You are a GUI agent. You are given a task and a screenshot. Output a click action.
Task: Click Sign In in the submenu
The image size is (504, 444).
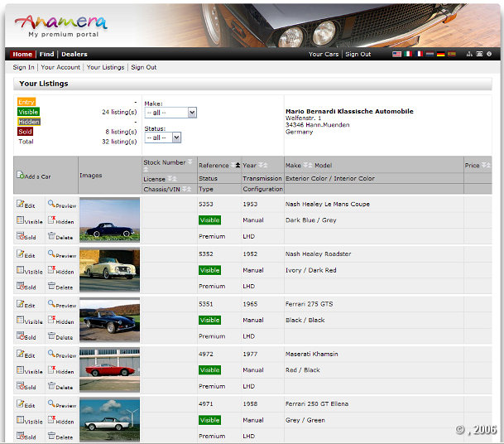pos(23,67)
